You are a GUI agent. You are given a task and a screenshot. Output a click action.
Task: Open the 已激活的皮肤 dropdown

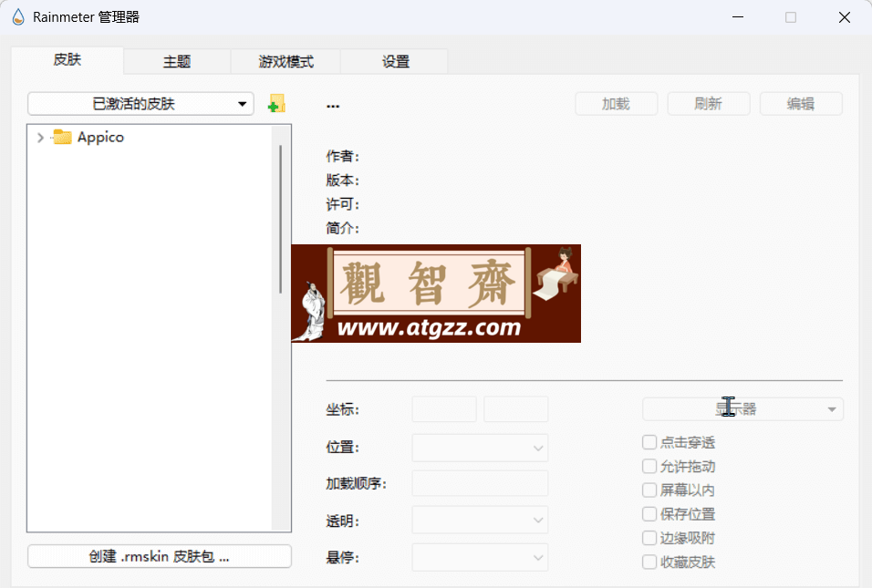(x=140, y=104)
